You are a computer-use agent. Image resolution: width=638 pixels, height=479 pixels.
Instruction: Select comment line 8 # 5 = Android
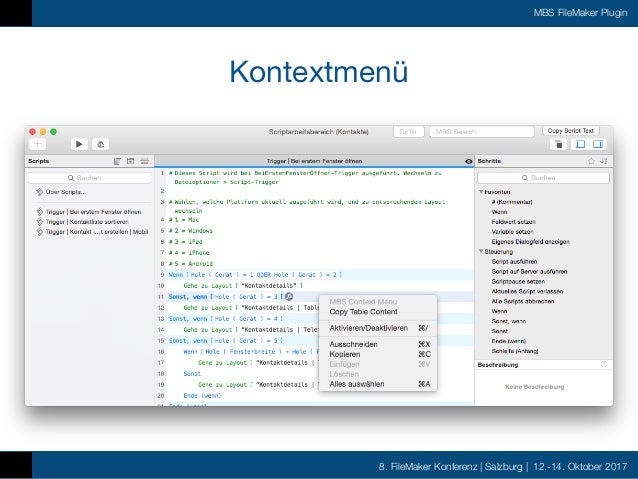(190, 264)
